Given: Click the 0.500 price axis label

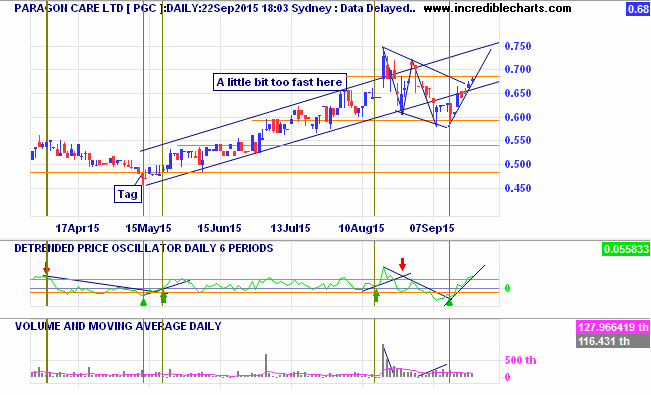Looking at the screenshot, I should (x=518, y=164).
